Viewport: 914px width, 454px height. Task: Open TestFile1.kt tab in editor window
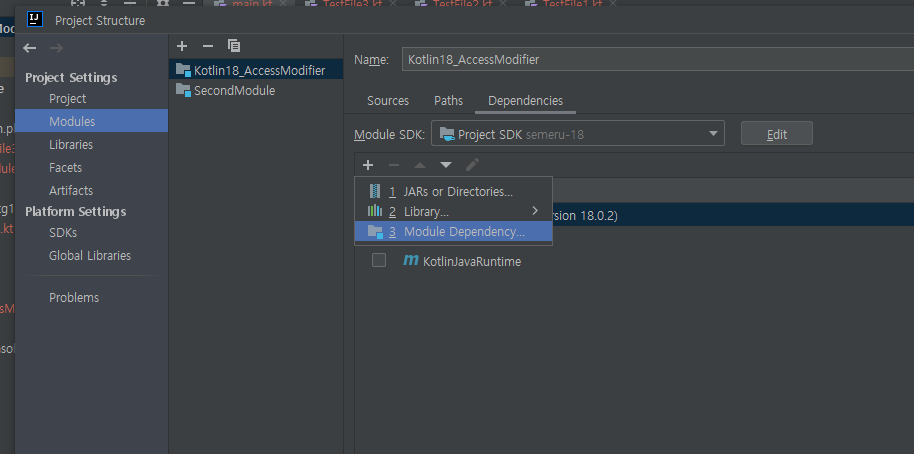point(572,3)
